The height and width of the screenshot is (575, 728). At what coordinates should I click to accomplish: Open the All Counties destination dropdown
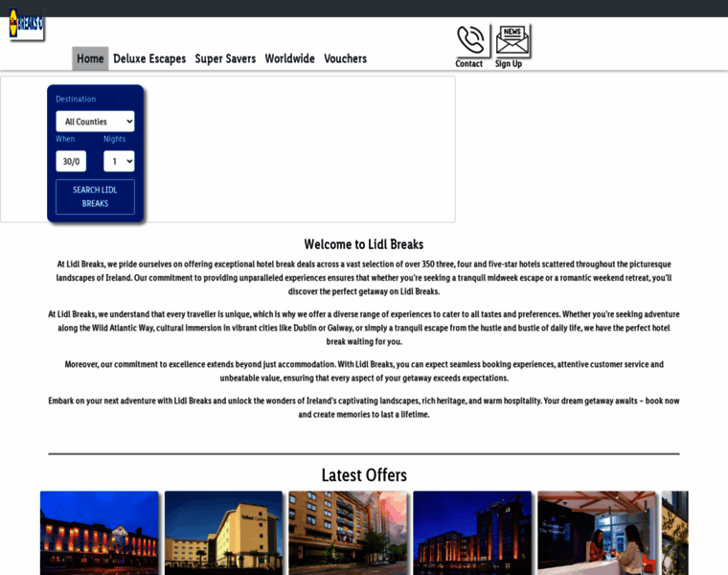(x=95, y=122)
